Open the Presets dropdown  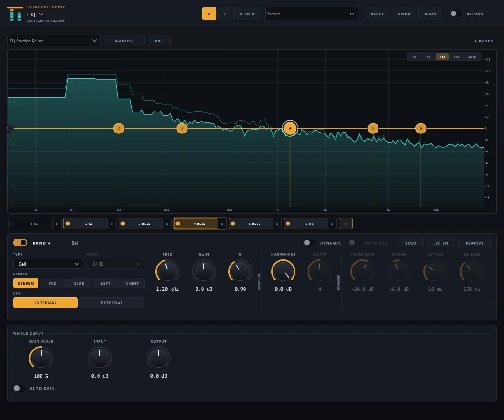tap(311, 14)
